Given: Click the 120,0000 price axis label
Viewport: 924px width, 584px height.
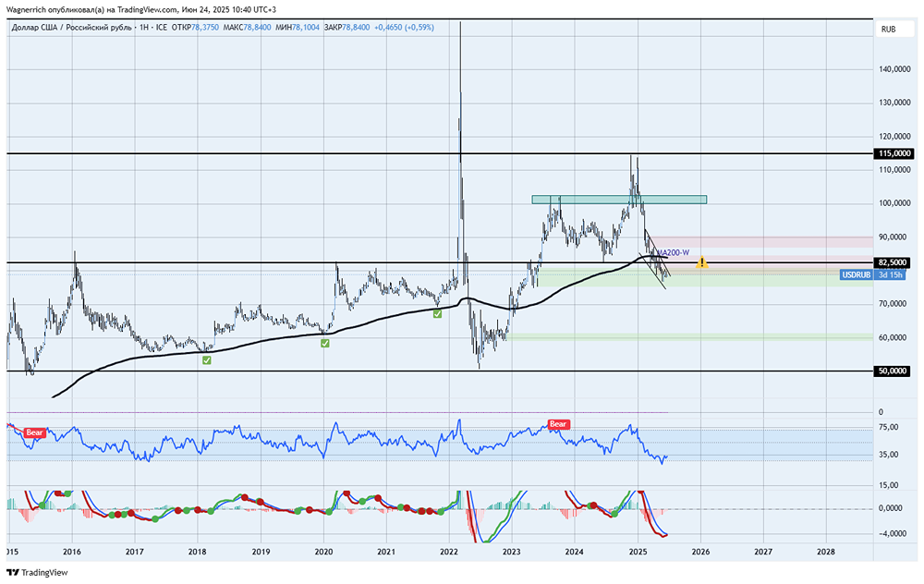Looking at the screenshot, I should pyautogui.click(x=894, y=136).
